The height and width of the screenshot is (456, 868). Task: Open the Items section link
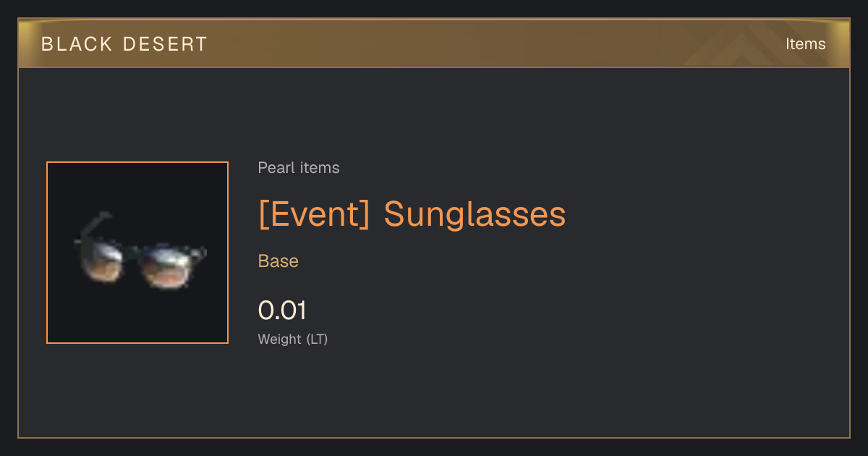click(x=805, y=44)
